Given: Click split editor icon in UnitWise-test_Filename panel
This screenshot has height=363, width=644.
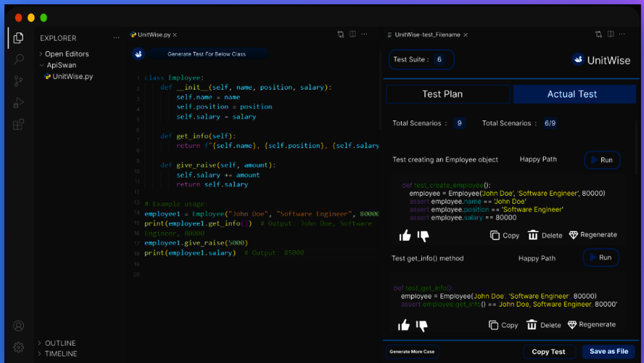Looking at the screenshot, I should (611, 34).
